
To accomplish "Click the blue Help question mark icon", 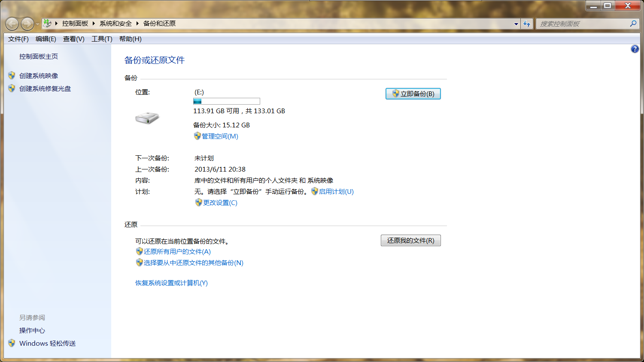I will tap(635, 48).
